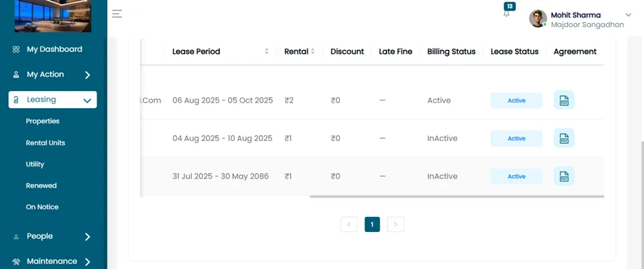644x269 pixels.
Task: Click the Majdoor Sangadhan organization text
Action: pyautogui.click(x=587, y=25)
